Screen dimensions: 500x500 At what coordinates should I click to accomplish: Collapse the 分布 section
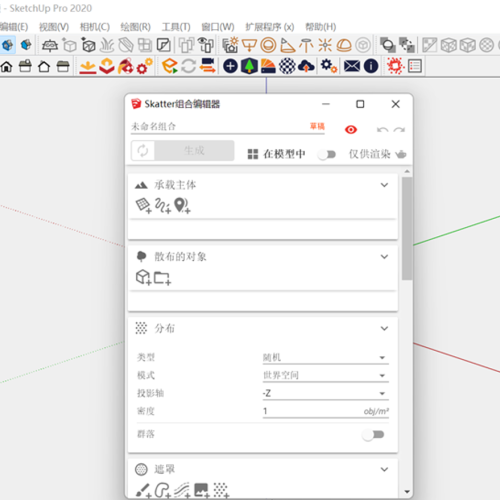click(x=384, y=329)
